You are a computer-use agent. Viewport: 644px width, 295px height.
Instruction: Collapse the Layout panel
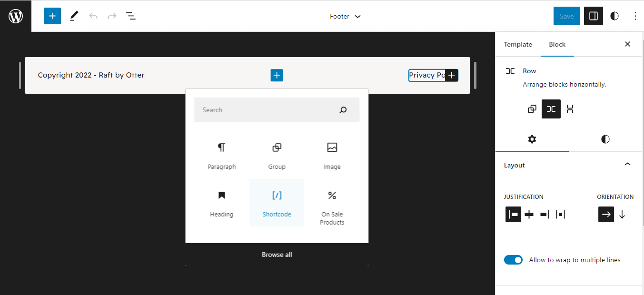click(x=627, y=164)
